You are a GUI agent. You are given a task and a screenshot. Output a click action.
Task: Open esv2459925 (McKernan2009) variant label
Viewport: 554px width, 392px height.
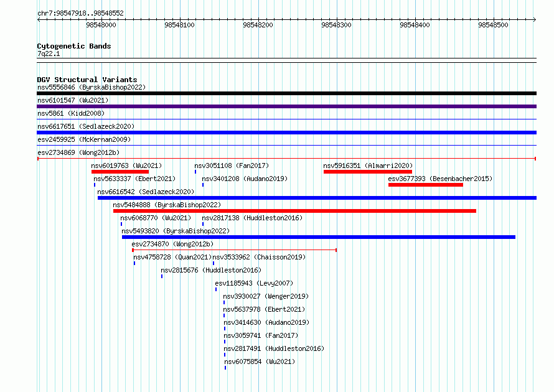point(84,139)
